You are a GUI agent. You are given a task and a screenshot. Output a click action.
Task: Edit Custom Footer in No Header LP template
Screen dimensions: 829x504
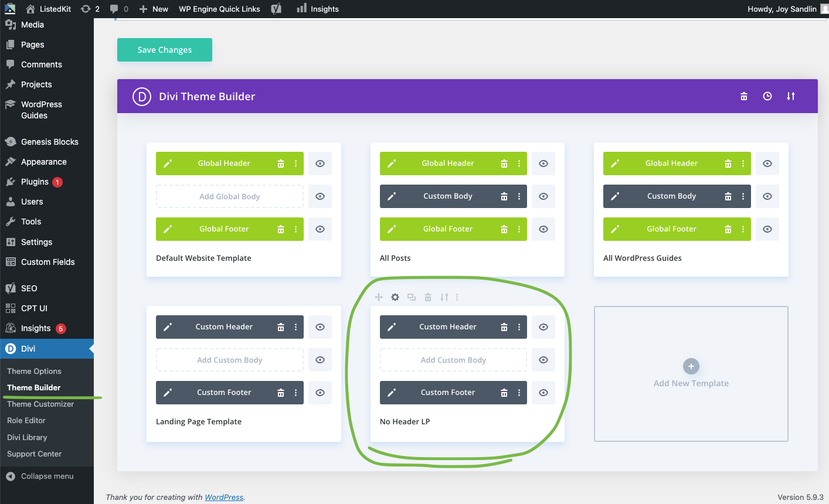[x=392, y=393]
